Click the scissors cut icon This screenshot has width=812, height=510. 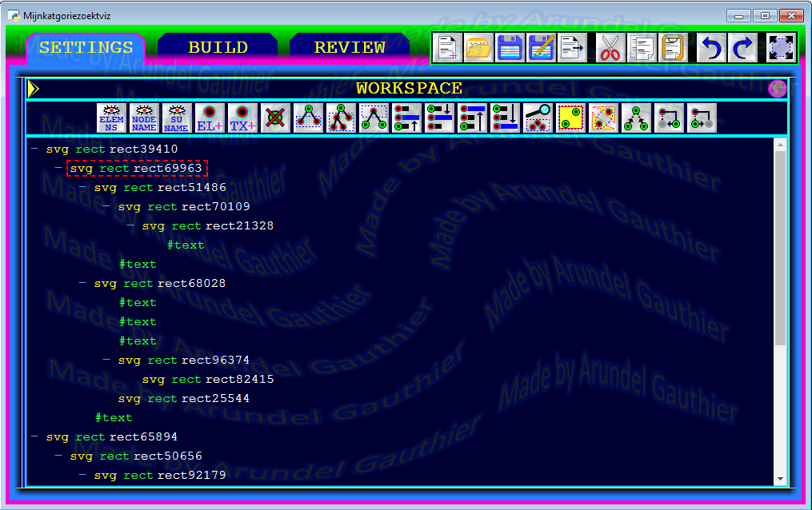click(x=610, y=48)
